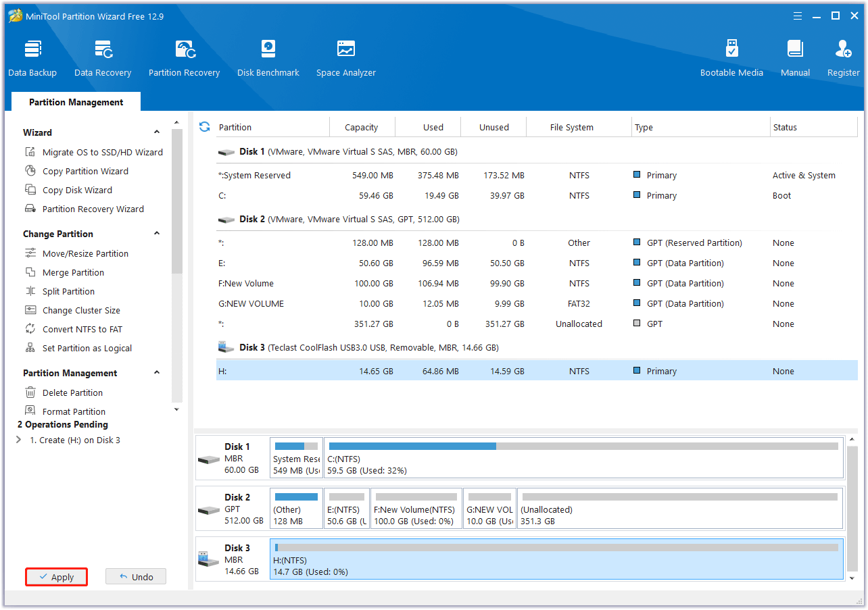Select the System Reserved partition row

pyautogui.click(x=537, y=175)
